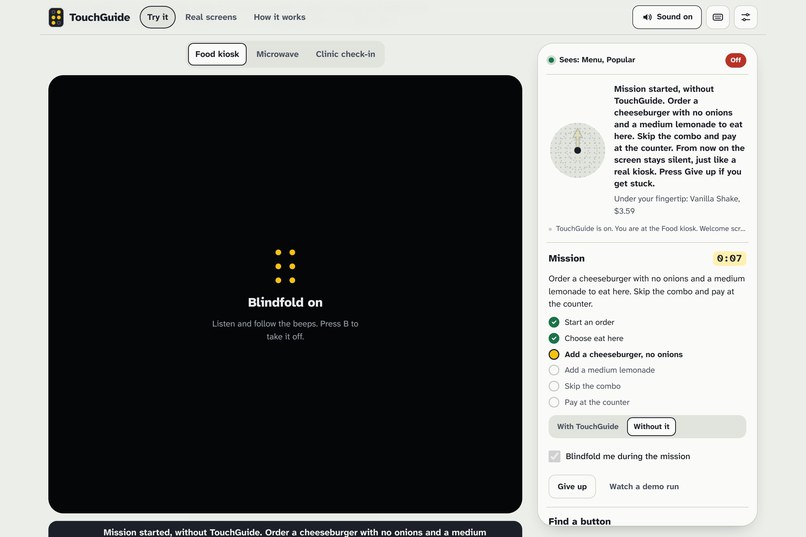Image resolution: width=806 pixels, height=537 pixels.
Task: Open the Try it tab
Action: [157, 17]
